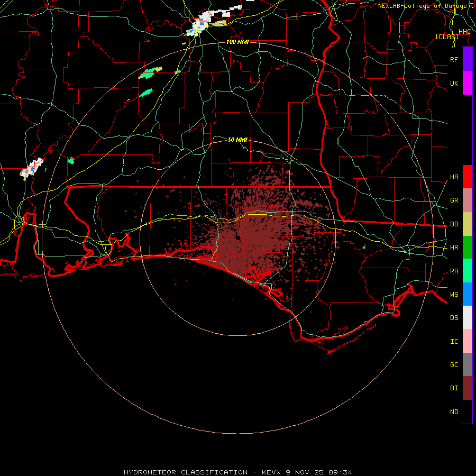
Task: Click the HHC product code text
Action: pos(464,32)
